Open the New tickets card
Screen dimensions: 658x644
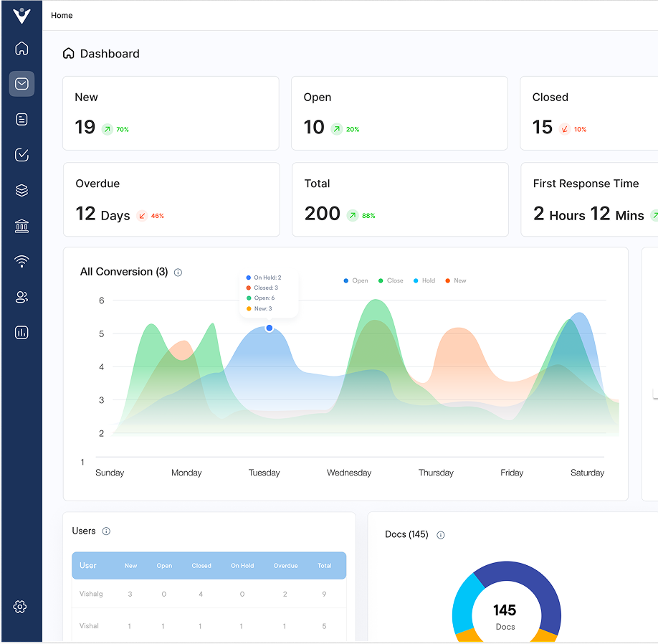coord(171,113)
